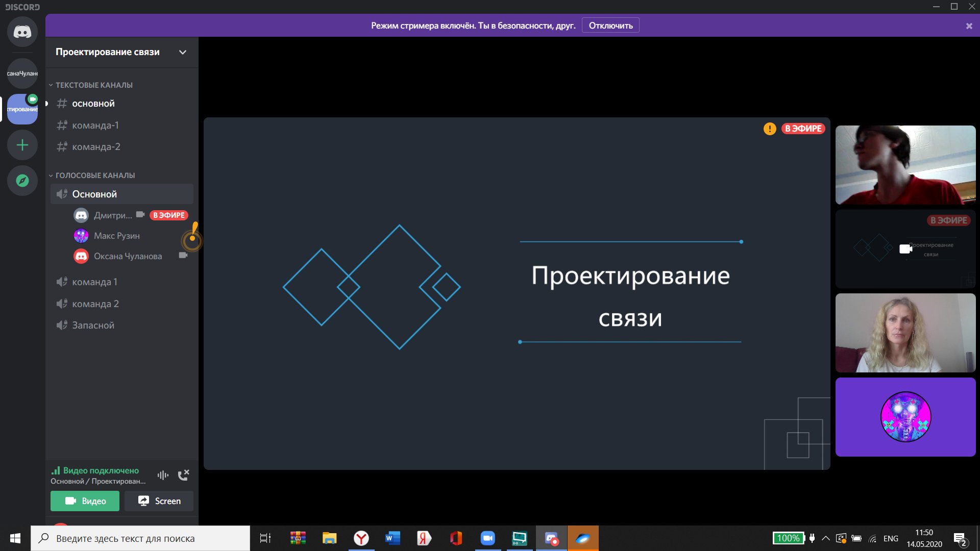Viewport: 980px width, 551px height.
Task: Toggle camera with Видео button
Action: point(85,501)
